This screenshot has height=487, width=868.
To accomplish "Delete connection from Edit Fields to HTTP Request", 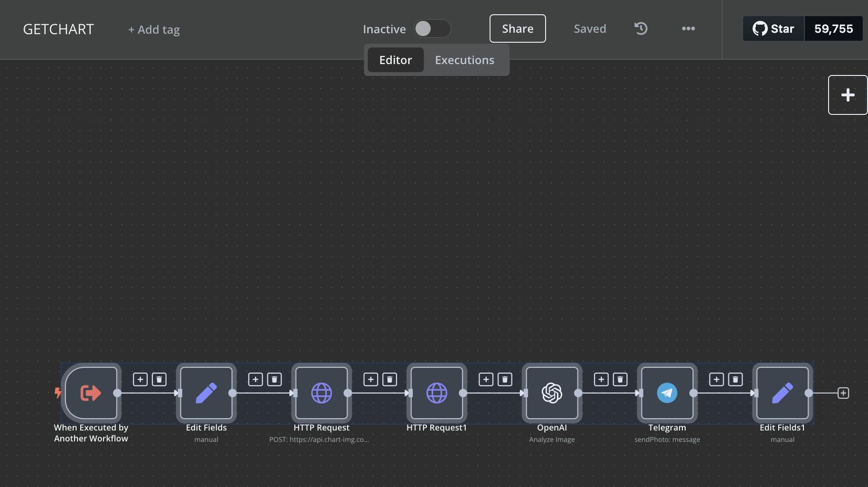I will pos(274,379).
